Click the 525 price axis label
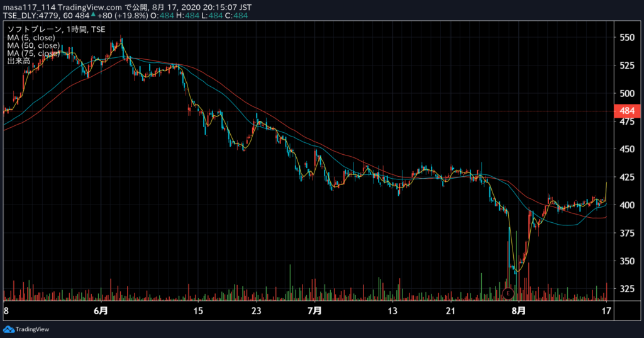The height and width of the screenshot is (338, 644). coord(627,65)
